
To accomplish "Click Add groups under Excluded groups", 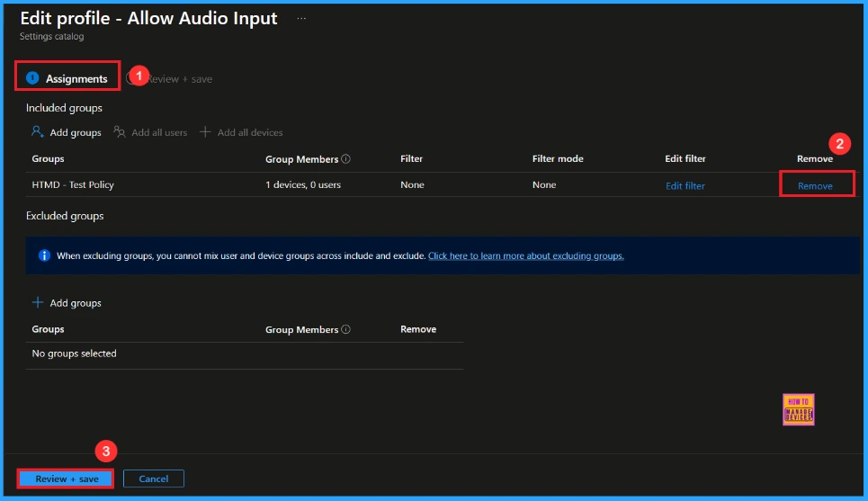I will point(67,303).
